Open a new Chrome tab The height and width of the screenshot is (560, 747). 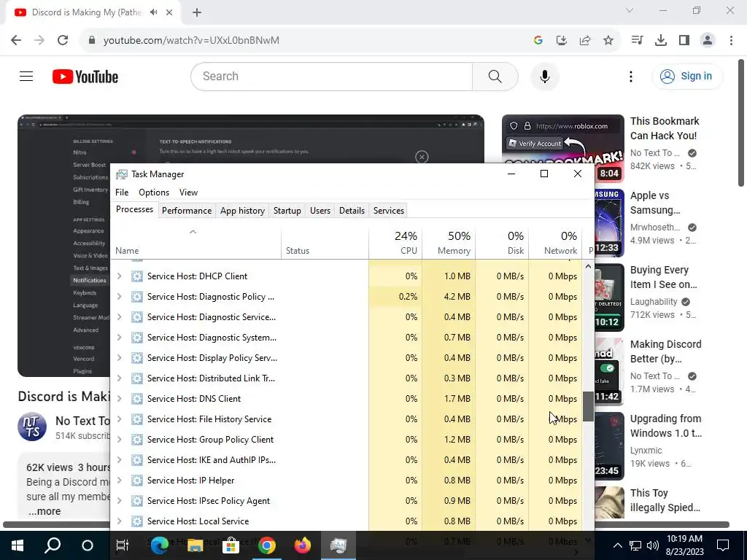[x=197, y=12]
